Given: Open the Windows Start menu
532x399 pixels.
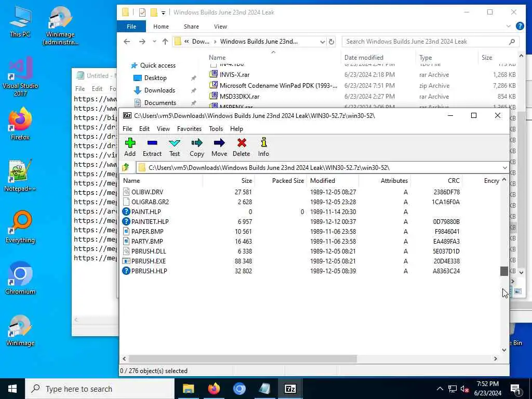Looking at the screenshot, I should coord(12,389).
